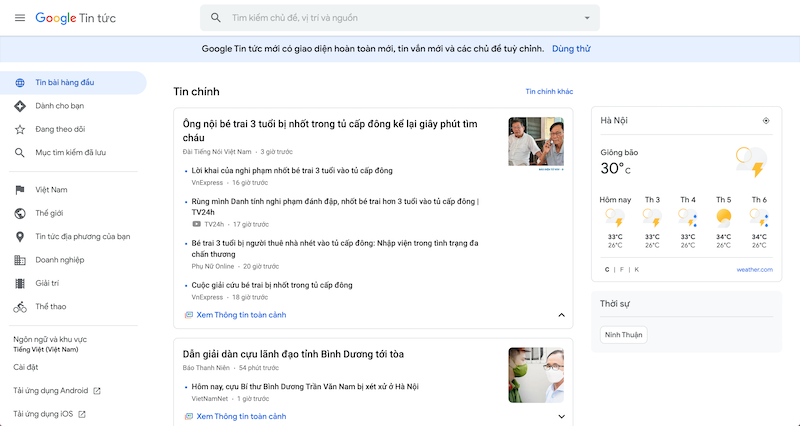Open the hamburger main menu
Viewport: 800px width, 426px height.
tap(20, 18)
